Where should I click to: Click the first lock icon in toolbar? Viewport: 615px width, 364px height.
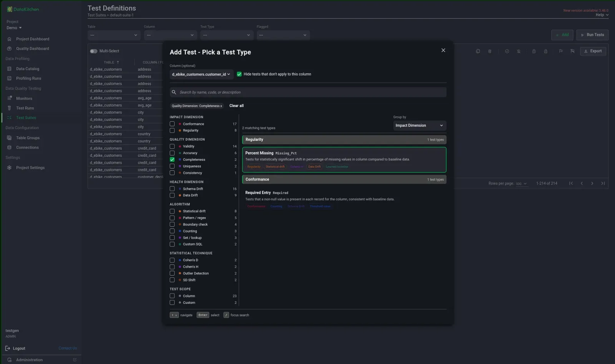(534, 51)
